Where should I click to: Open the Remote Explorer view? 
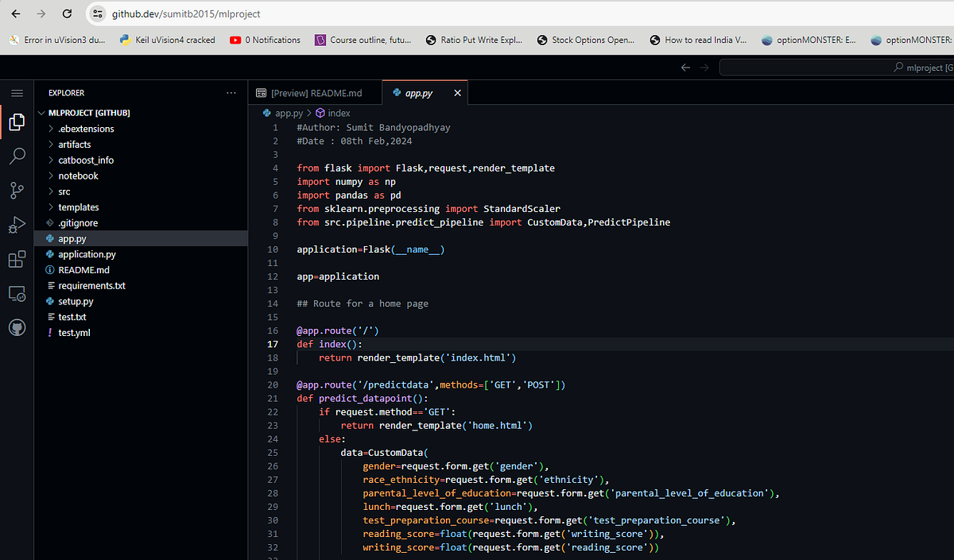click(x=17, y=293)
